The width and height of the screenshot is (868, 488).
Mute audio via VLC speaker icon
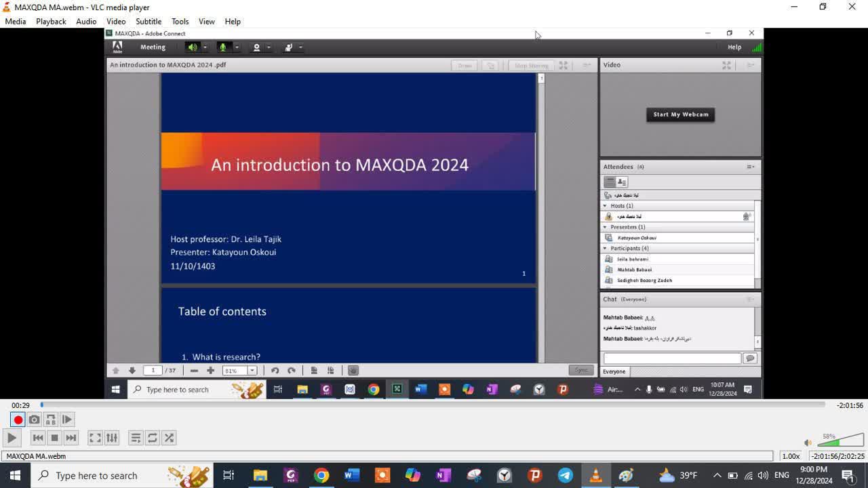(x=808, y=443)
